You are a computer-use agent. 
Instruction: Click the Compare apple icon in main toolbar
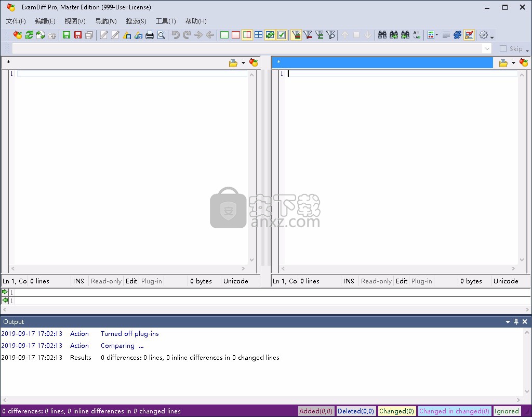click(17, 35)
